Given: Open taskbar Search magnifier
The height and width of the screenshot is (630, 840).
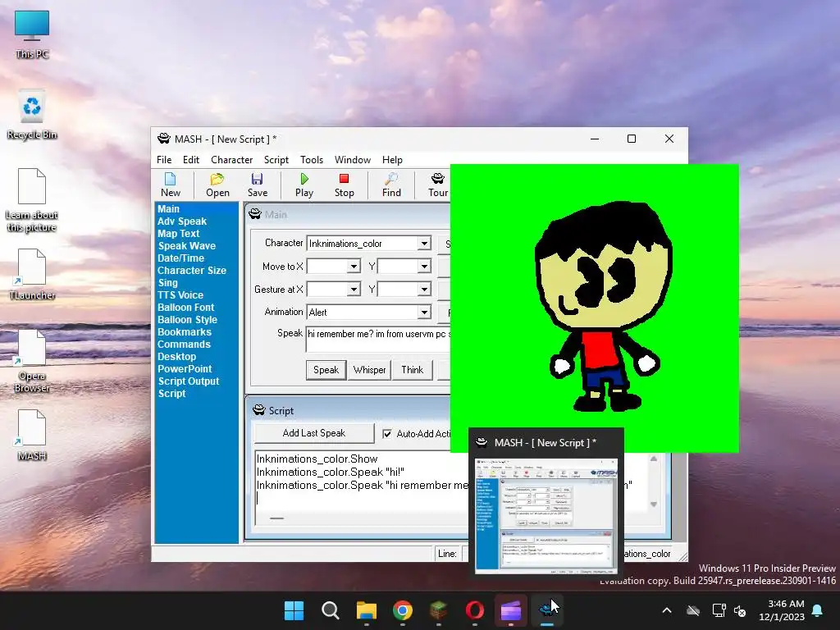Looking at the screenshot, I should coord(330,610).
